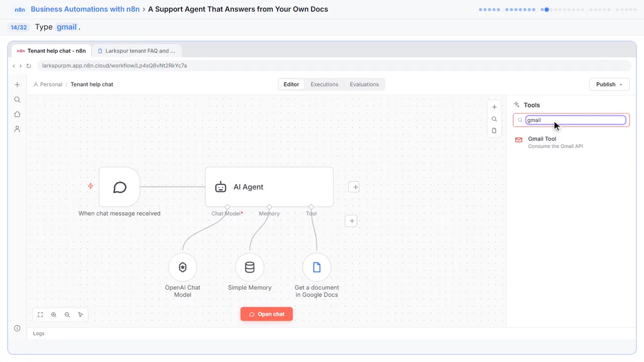Click the info icon at sidebar bottom
644x362 pixels.
click(17, 328)
